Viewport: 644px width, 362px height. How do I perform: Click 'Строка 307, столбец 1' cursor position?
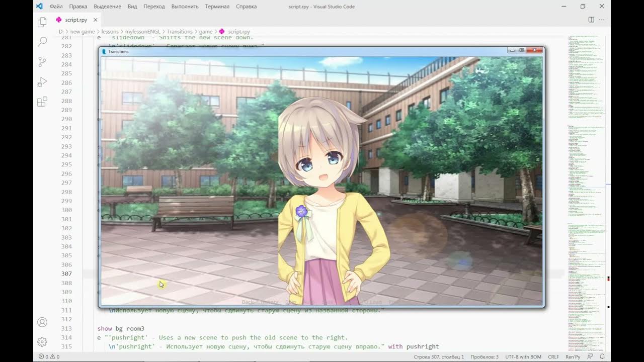[x=439, y=356]
